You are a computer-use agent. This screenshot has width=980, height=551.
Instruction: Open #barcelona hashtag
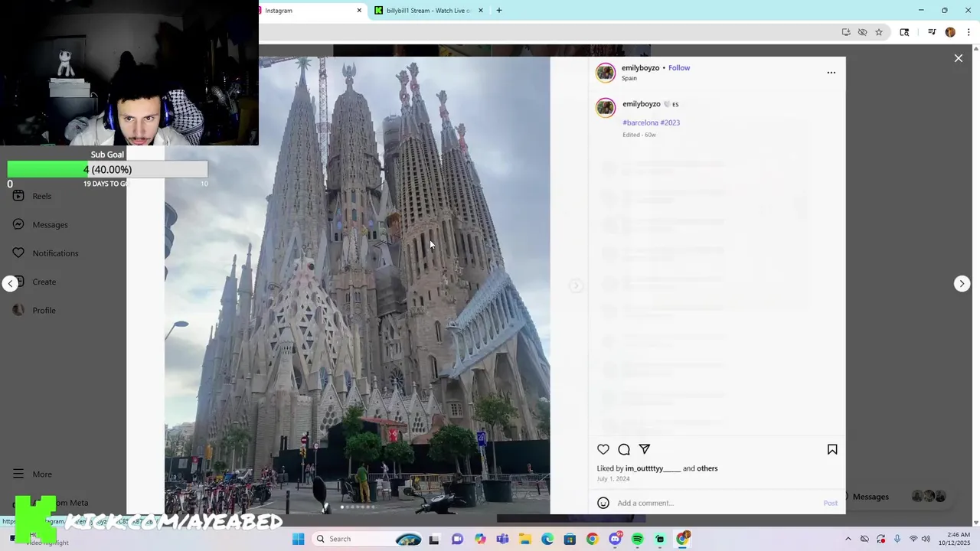pos(640,122)
